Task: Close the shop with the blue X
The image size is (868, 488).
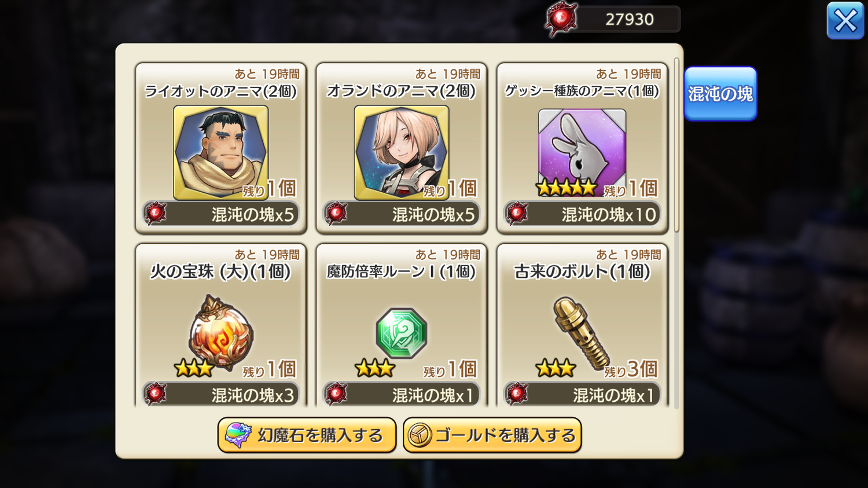Action: (x=845, y=21)
